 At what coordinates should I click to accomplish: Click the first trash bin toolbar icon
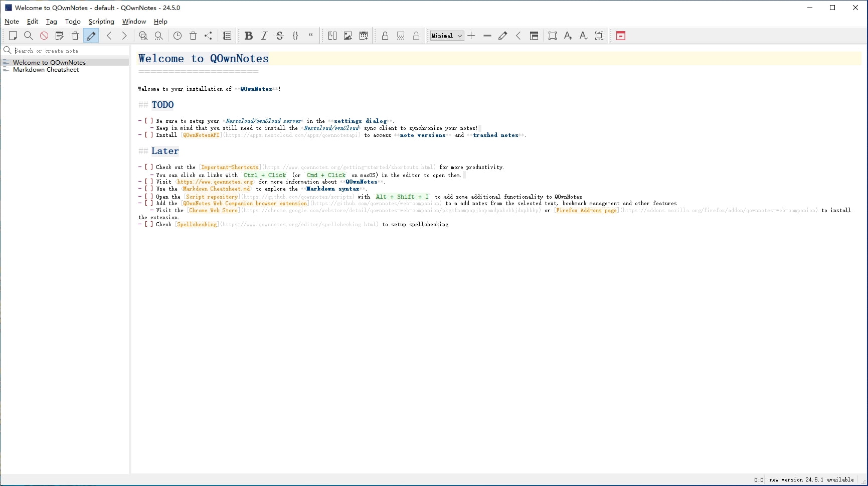tap(75, 36)
